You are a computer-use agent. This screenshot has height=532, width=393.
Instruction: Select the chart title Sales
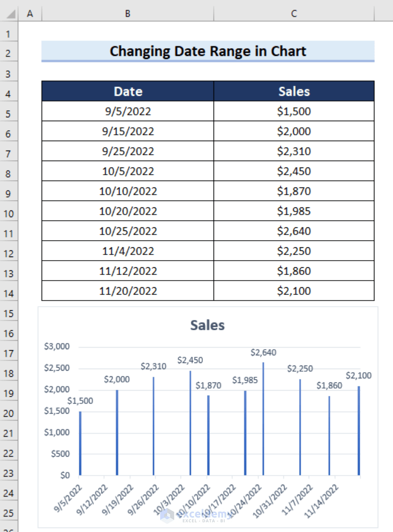pyautogui.click(x=207, y=325)
